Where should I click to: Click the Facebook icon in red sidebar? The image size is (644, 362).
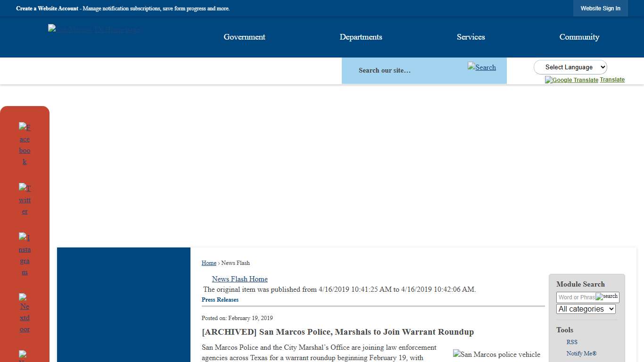[x=25, y=144]
